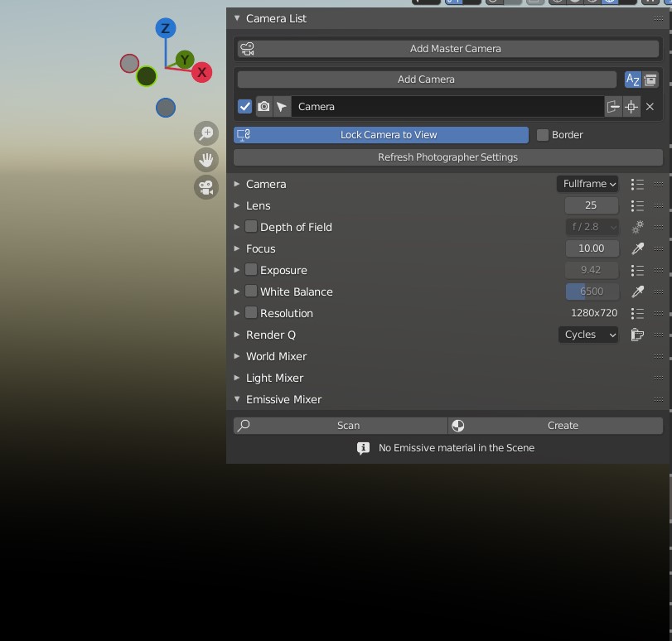Toggle A-Z sort of camera list
This screenshot has height=641, width=672.
632,80
